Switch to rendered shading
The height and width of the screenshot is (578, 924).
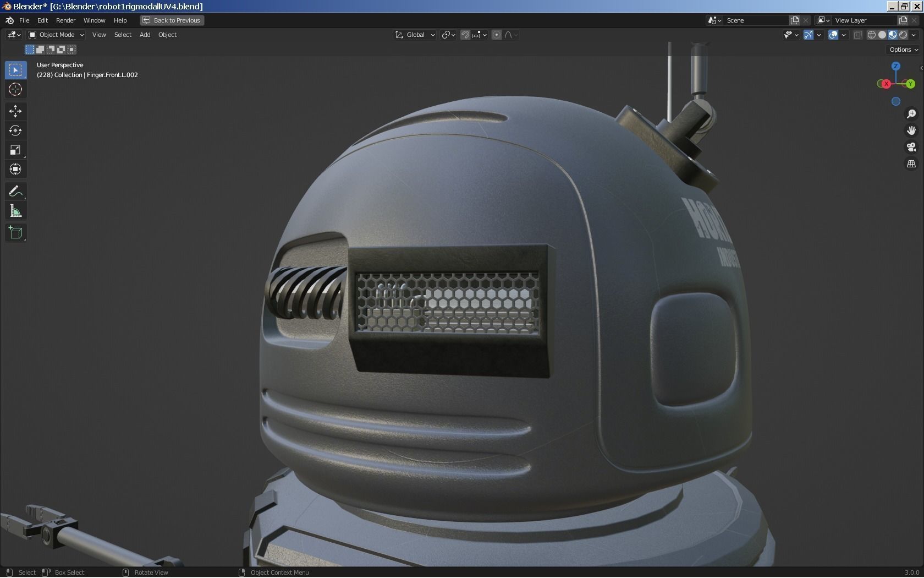coord(903,35)
